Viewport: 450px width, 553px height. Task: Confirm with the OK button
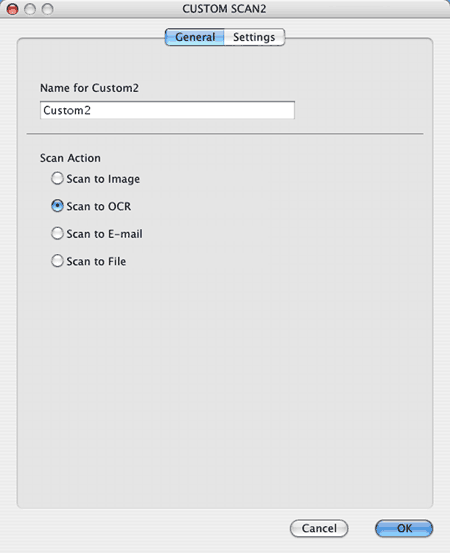404,528
